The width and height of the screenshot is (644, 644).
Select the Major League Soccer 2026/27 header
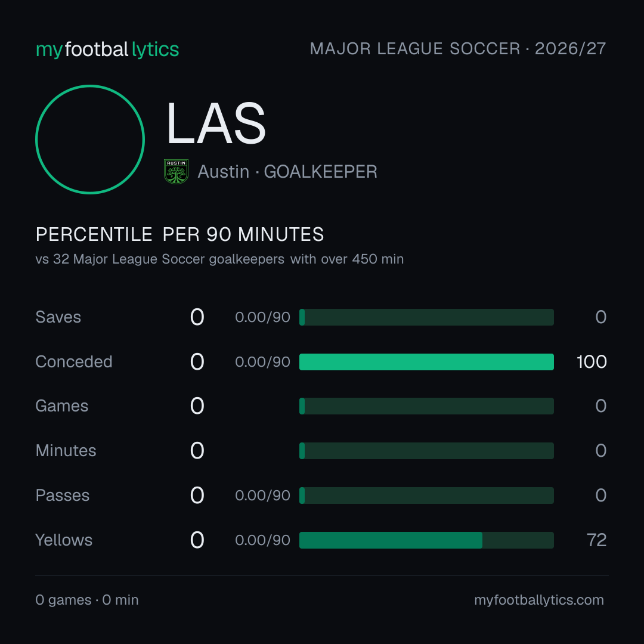coord(458,48)
